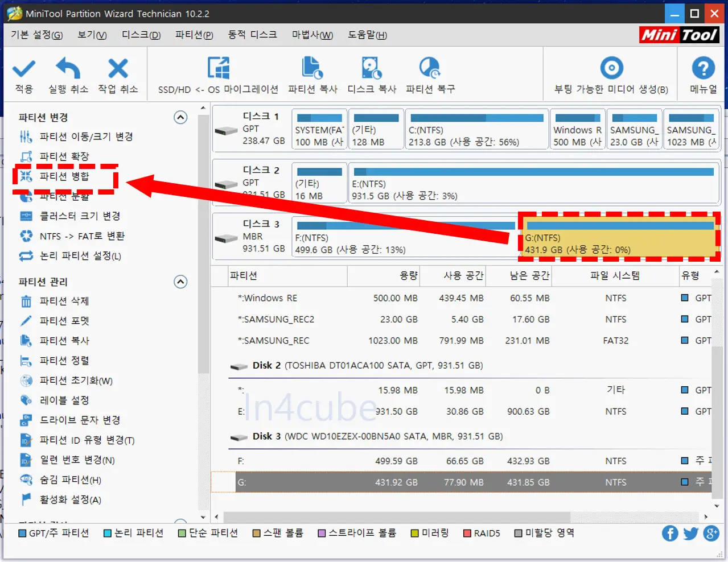Select C:(NTFS) 213.8 GB partition block

point(476,129)
